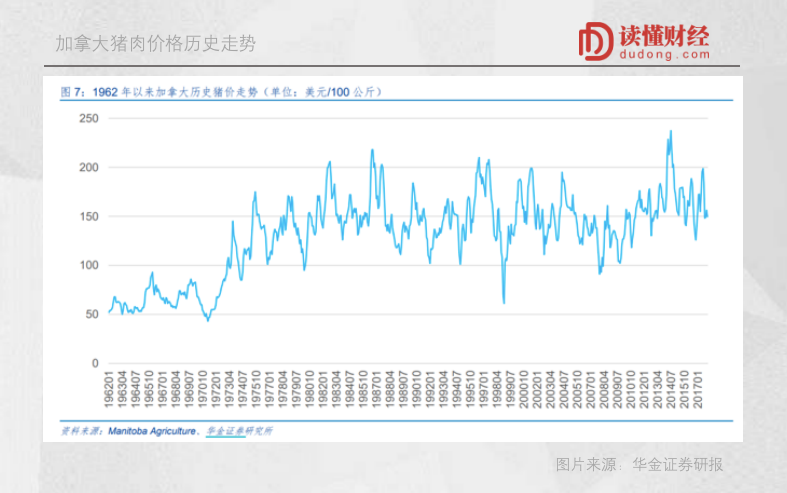Click the lowest chart point near 1971
The image size is (787, 493).
(x=208, y=320)
